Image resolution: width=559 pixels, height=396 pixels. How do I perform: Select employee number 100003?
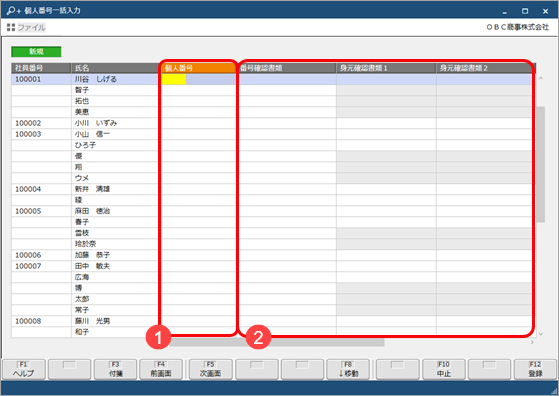pyautogui.click(x=28, y=134)
